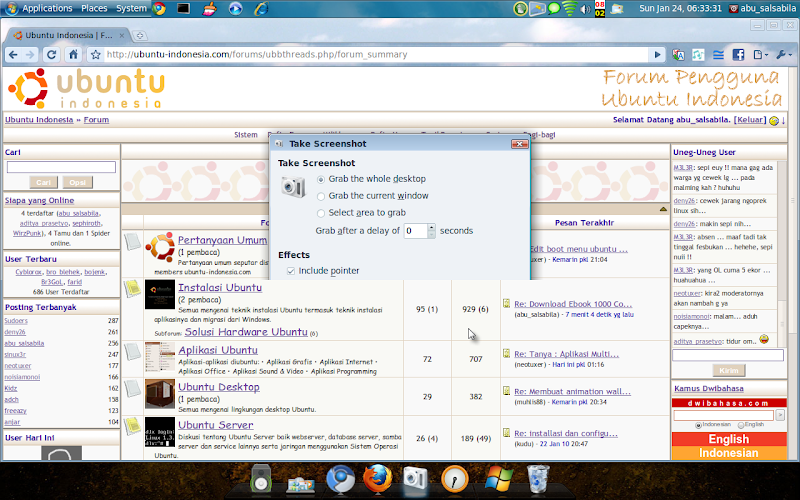Open the Solusi Hardware Ubuntu subforum link
Screen dimensions: 800x500
pos(246,332)
